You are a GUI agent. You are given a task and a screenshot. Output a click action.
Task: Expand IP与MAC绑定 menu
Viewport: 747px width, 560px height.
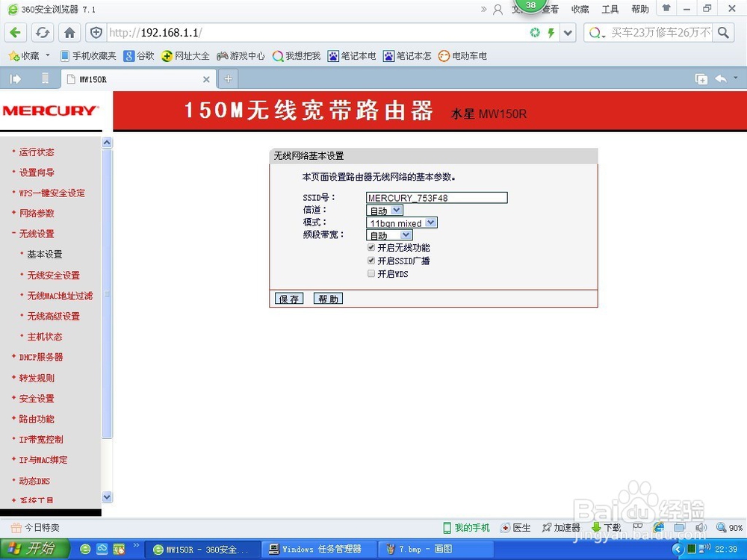click(43, 460)
